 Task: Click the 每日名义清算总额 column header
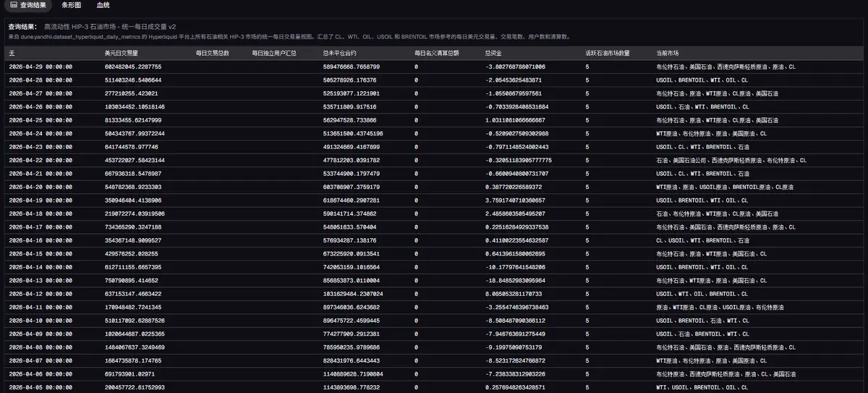click(x=437, y=53)
